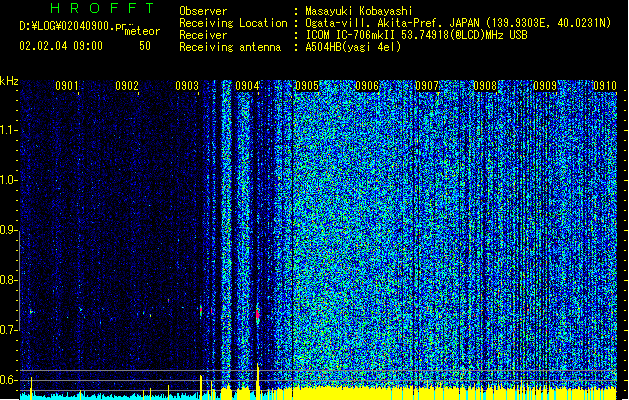Viewport: 629px width, 400px height.
Task: Click the Observer name Masayuki Kobayashi
Action: [359, 11]
